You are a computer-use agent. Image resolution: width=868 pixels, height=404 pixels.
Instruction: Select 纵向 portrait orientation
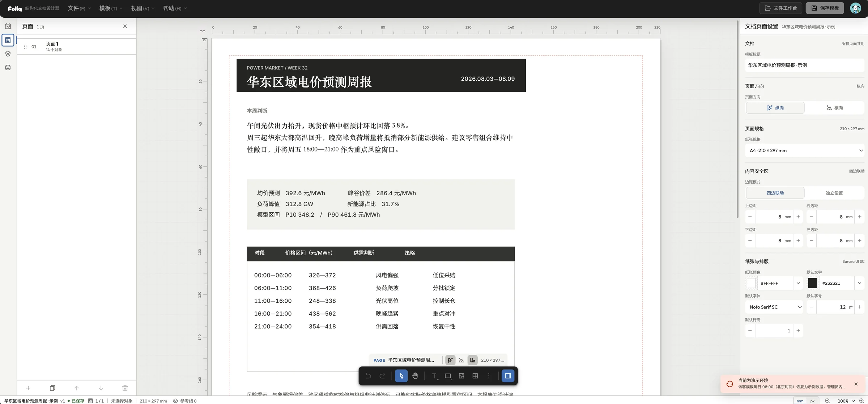(775, 108)
